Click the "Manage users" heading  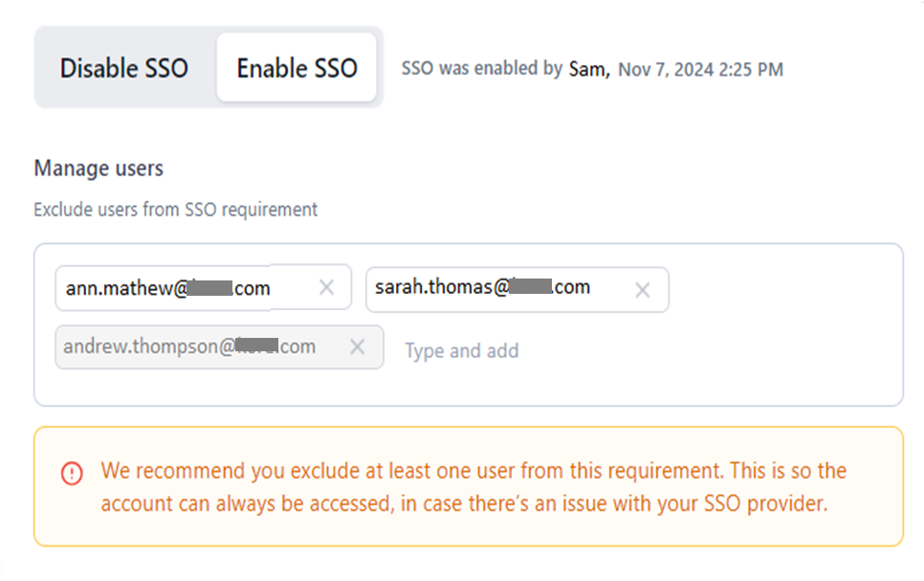pos(98,168)
